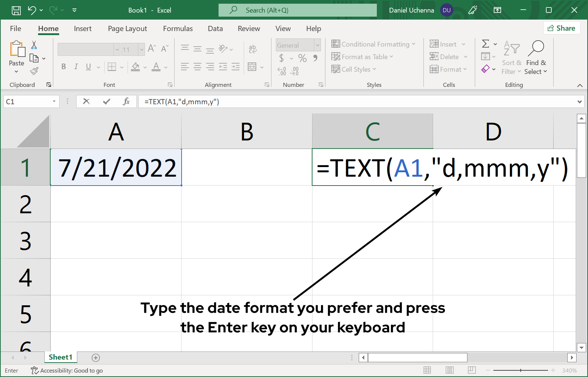Click the Share button
Screen dimensions: 588x377
pos(561,28)
